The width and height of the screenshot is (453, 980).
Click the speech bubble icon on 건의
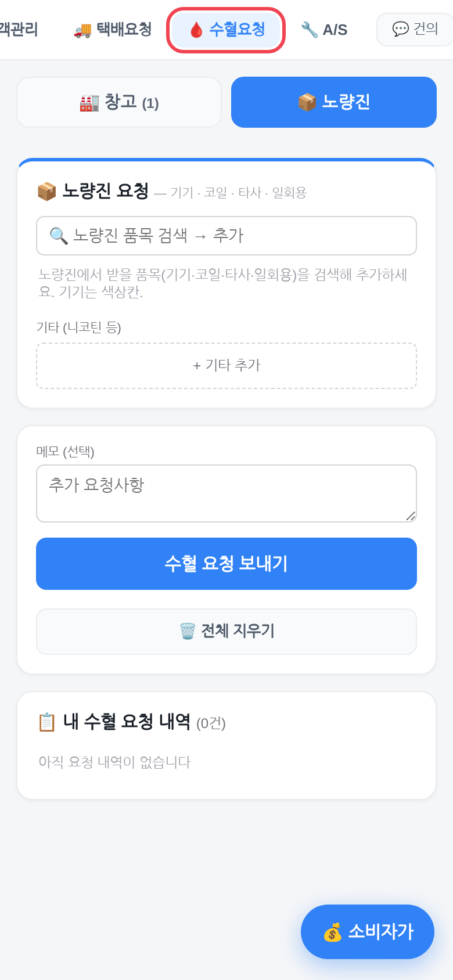401,29
